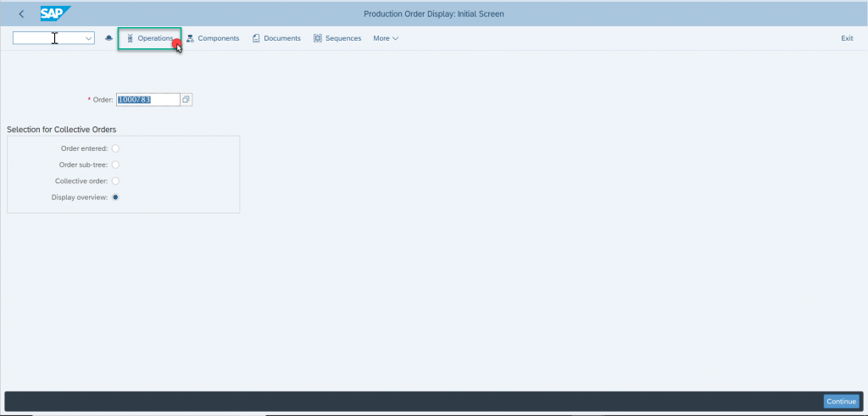Click the Exit button
This screenshot has width=868, height=416.
847,38
